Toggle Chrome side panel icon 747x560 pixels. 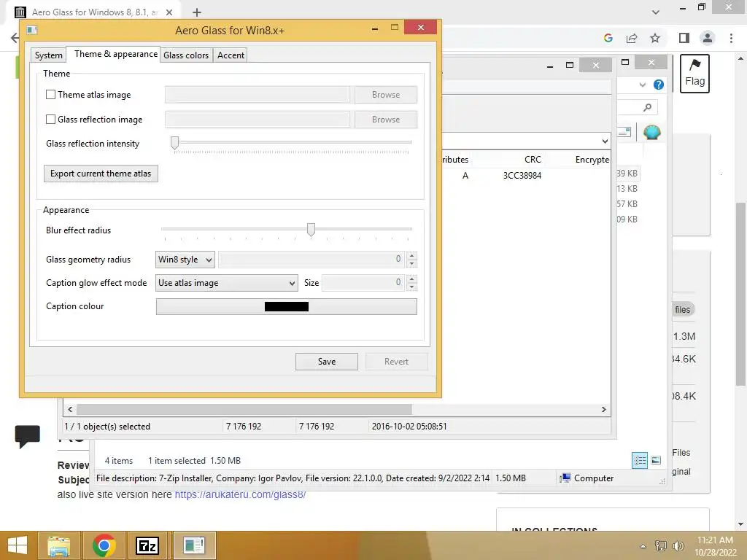pyautogui.click(x=684, y=38)
